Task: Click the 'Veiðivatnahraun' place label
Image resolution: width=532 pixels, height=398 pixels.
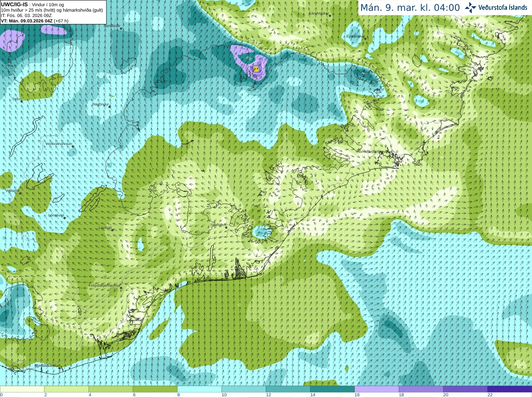Action: (x=59, y=144)
